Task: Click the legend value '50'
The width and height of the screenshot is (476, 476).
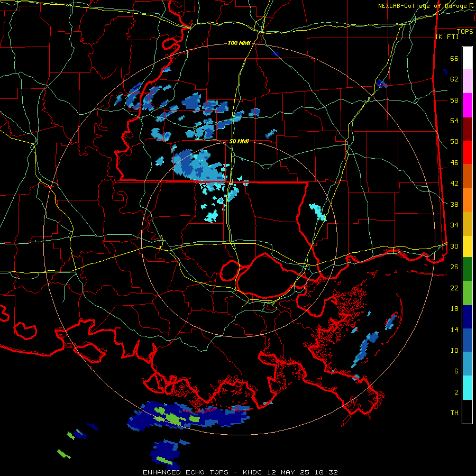Action: pos(454,142)
